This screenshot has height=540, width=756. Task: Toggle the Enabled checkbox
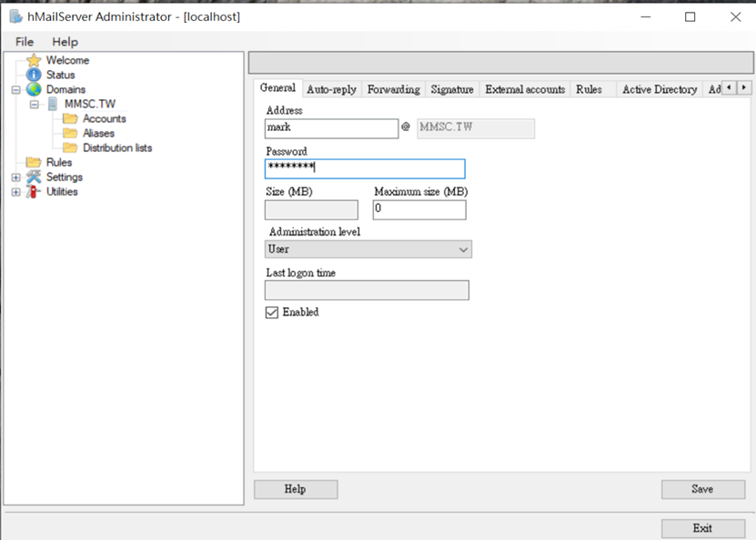click(x=271, y=312)
